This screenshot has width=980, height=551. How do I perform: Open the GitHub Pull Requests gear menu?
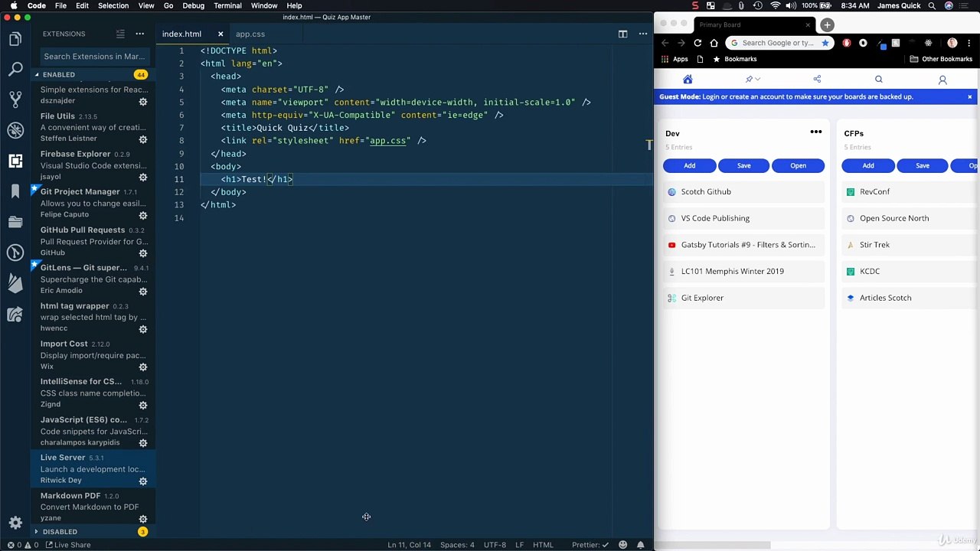click(x=142, y=253)
